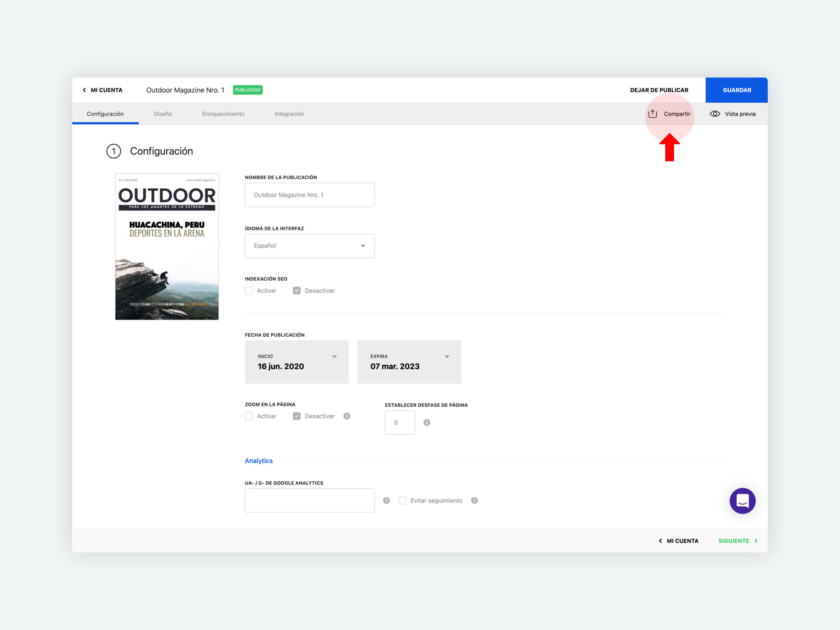This screenshot has width=840, height=630.
Task: Check Activar under Zoom en la página
Action: point(249,416)
